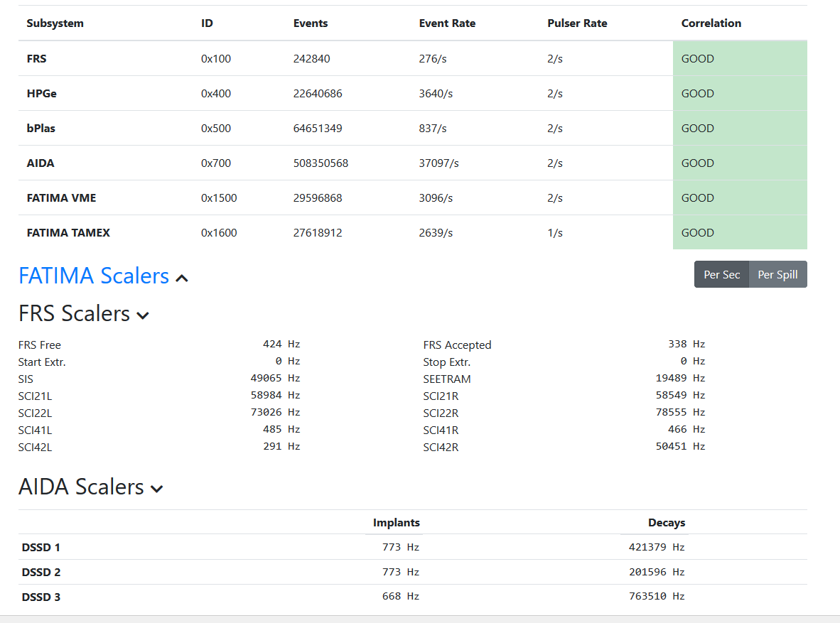Click the SCI22L value 73026 Hz

click(275, 413)
